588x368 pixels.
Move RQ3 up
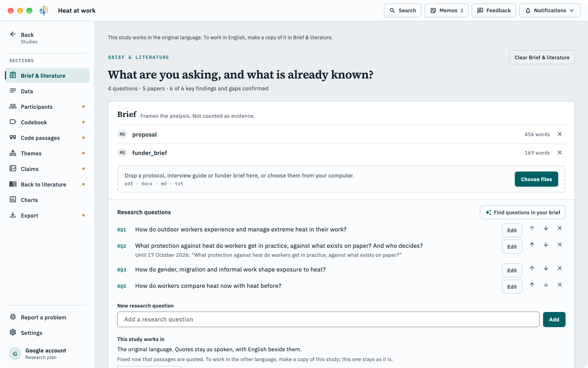click(x=532, y=268)
